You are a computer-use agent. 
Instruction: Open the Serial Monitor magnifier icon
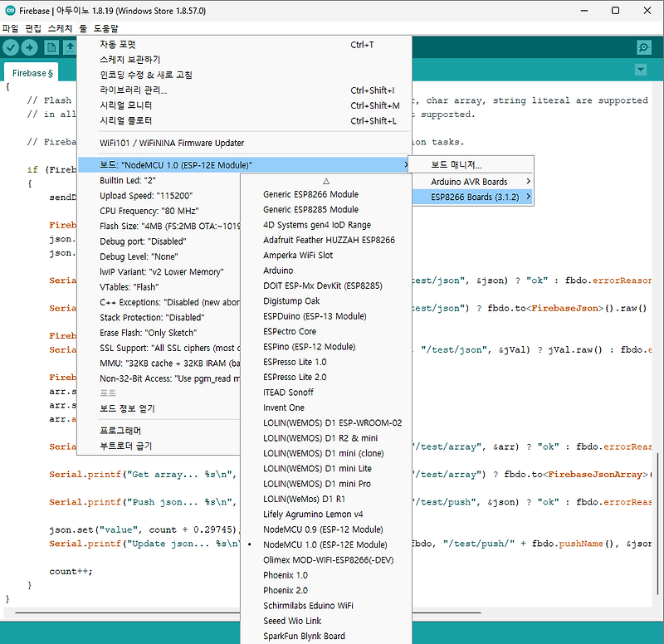643,47
